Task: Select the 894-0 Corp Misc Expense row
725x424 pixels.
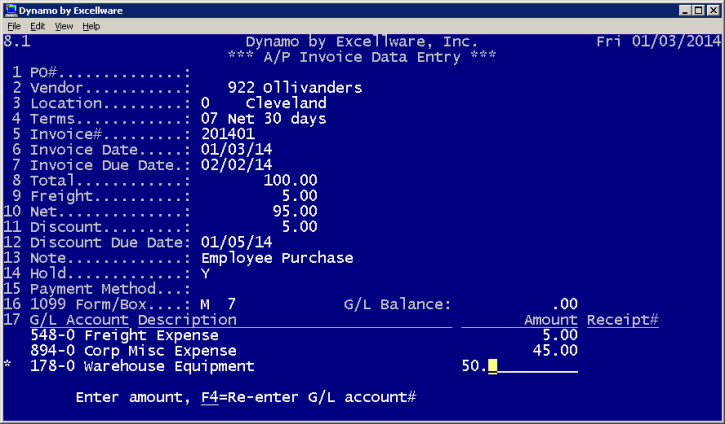Action: coord(304,351)
